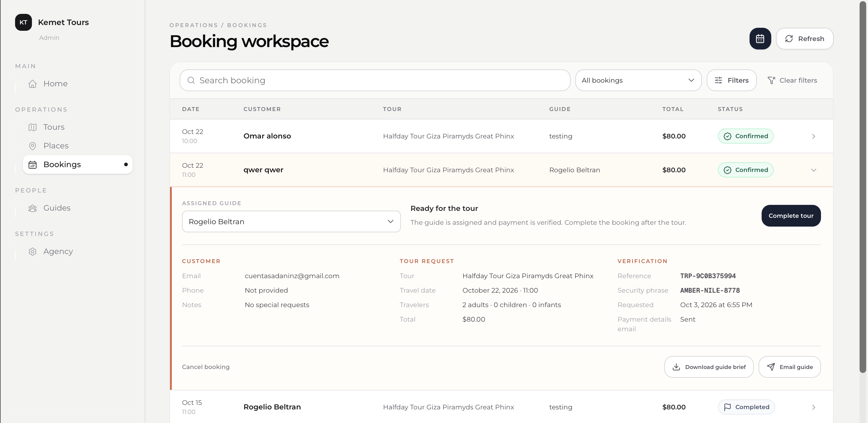Click check icon in Omar alonso Confirmed badge
The width and height of the screenshot is (868, 423).
(x=728, y=136)
